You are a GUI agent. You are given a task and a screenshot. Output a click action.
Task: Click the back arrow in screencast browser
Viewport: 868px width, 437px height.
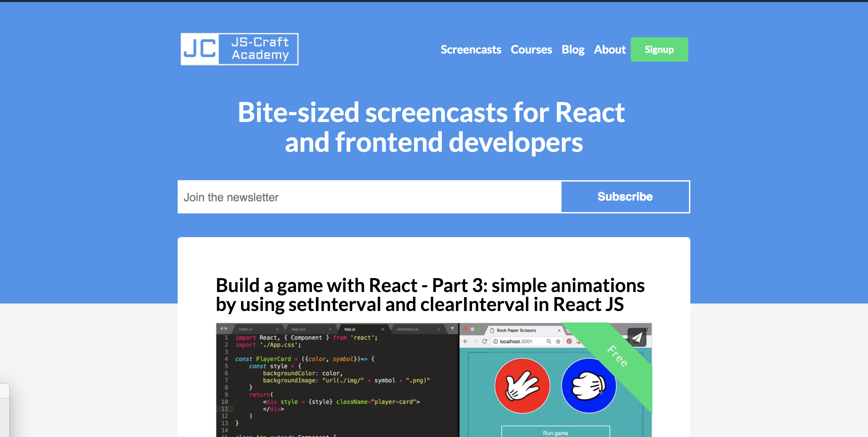pyautogui.click(x=466, y=341)
